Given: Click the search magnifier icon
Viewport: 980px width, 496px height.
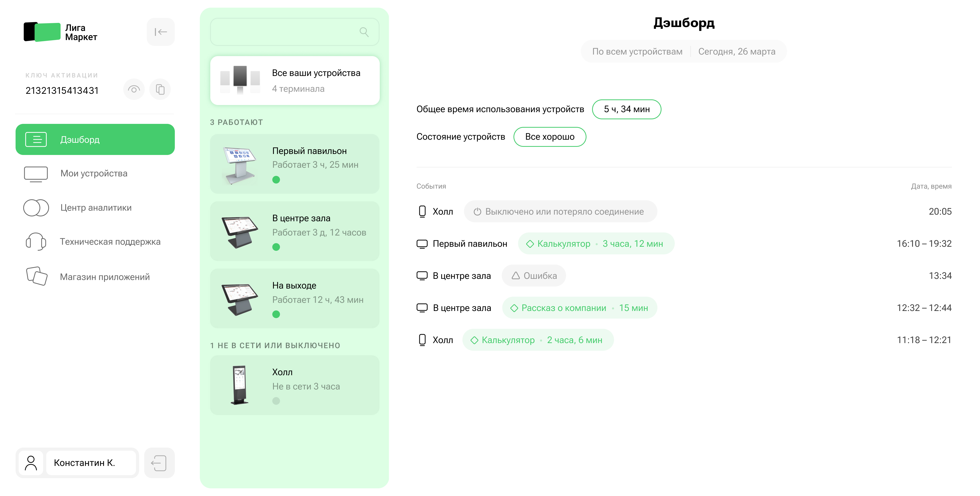Looking at the screenshot, I should [x=364, y=32].
